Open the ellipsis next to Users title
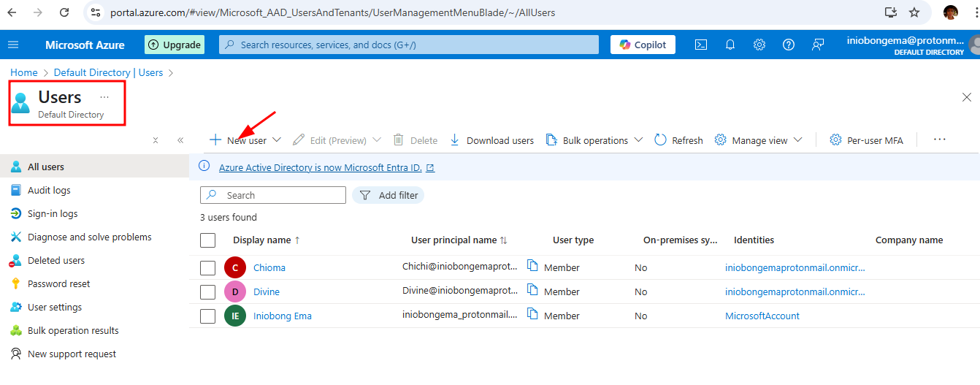 point(104,96)
